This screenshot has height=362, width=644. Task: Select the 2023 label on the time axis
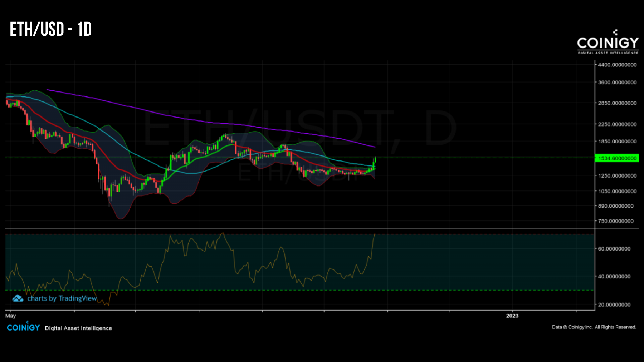(x=512, y=316)
